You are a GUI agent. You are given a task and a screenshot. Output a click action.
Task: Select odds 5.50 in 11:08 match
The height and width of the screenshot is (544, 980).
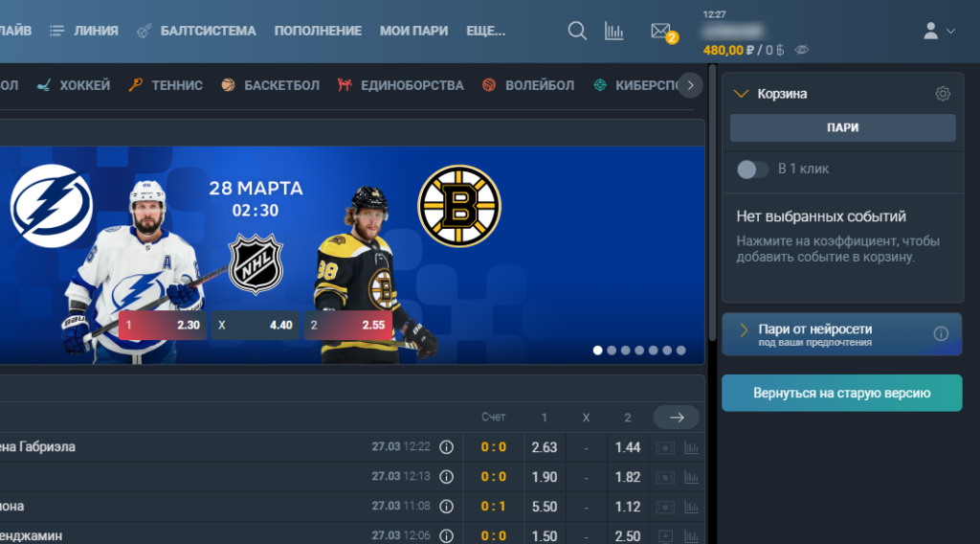[545, 507]
